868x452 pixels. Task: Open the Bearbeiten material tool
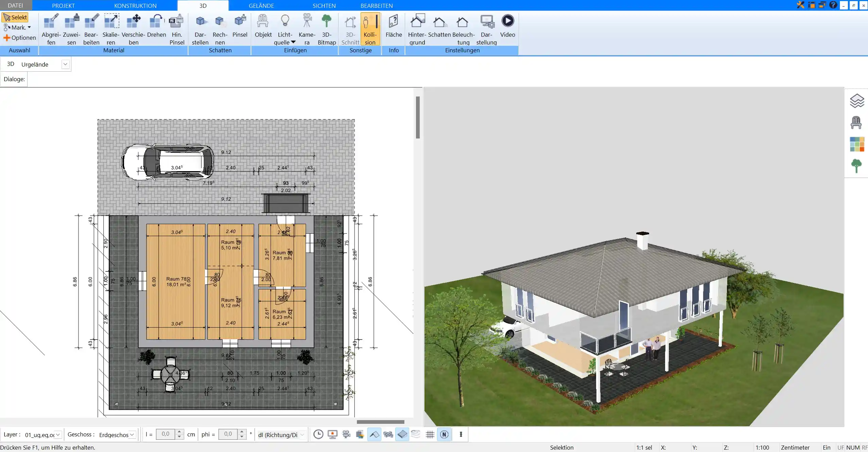tap(91, 29)
